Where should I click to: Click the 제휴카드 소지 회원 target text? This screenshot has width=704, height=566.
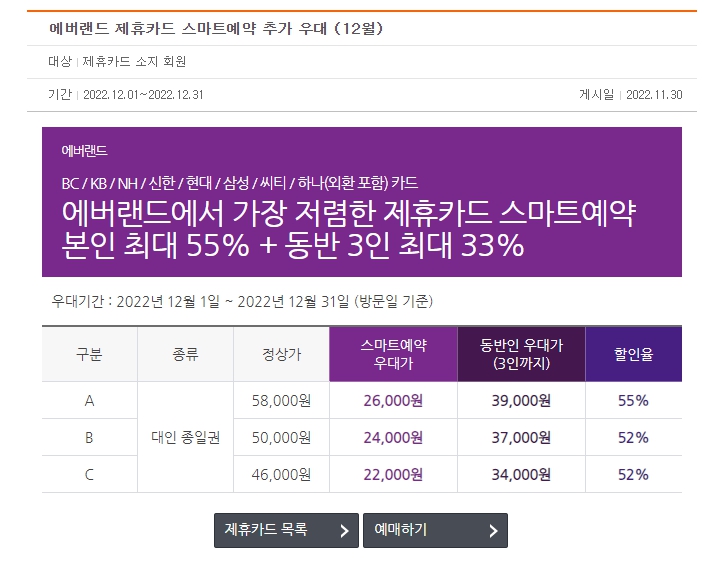tap(134, 61)
